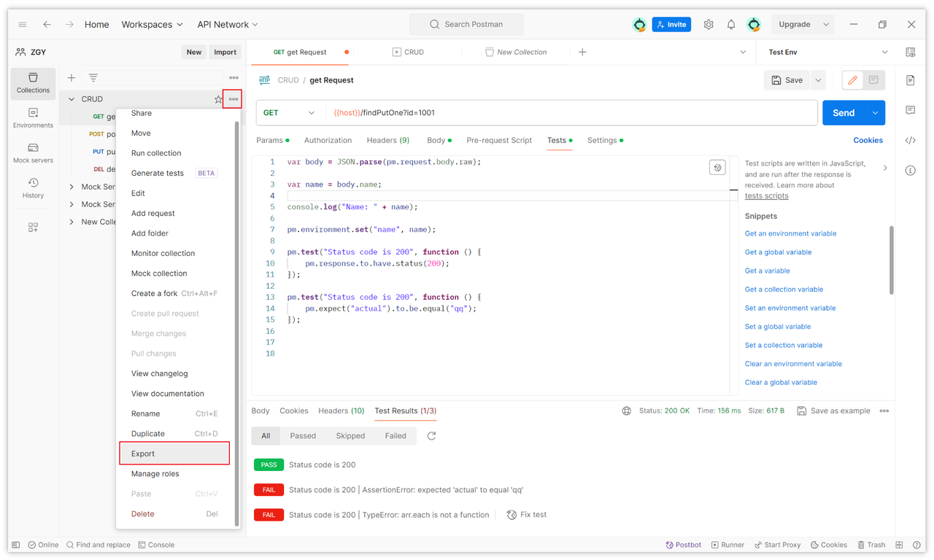Click the Import button
The width and height of the screenshot is (934, 560).
[225, 52]
